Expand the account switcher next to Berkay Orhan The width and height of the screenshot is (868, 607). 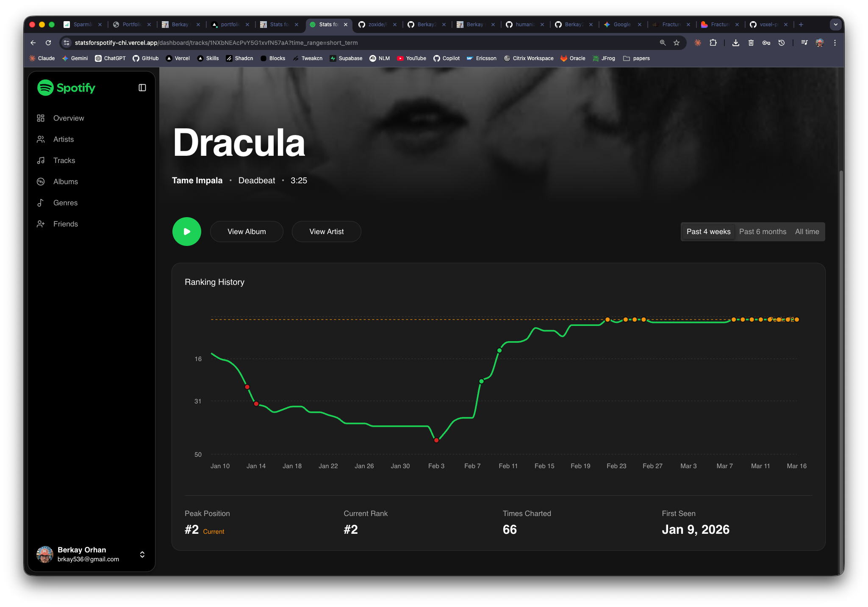(142, 555)
